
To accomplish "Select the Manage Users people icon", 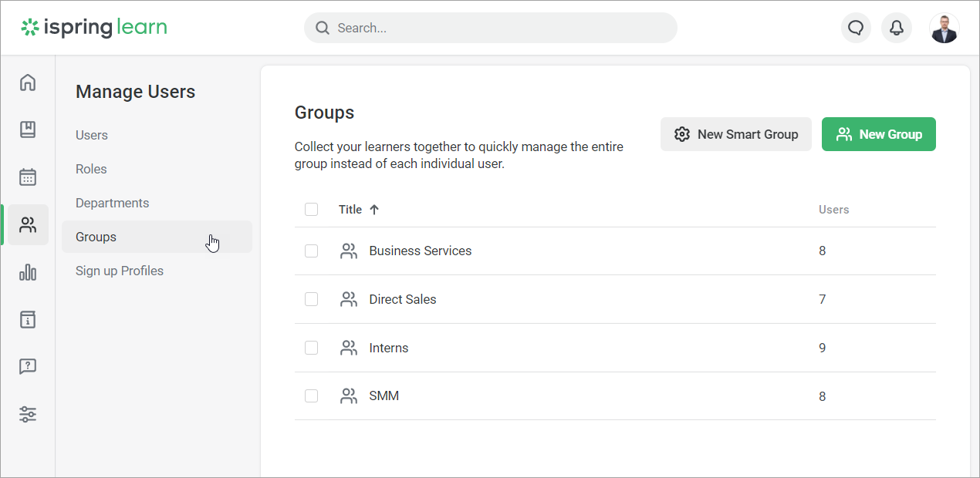I will [28, 225].
